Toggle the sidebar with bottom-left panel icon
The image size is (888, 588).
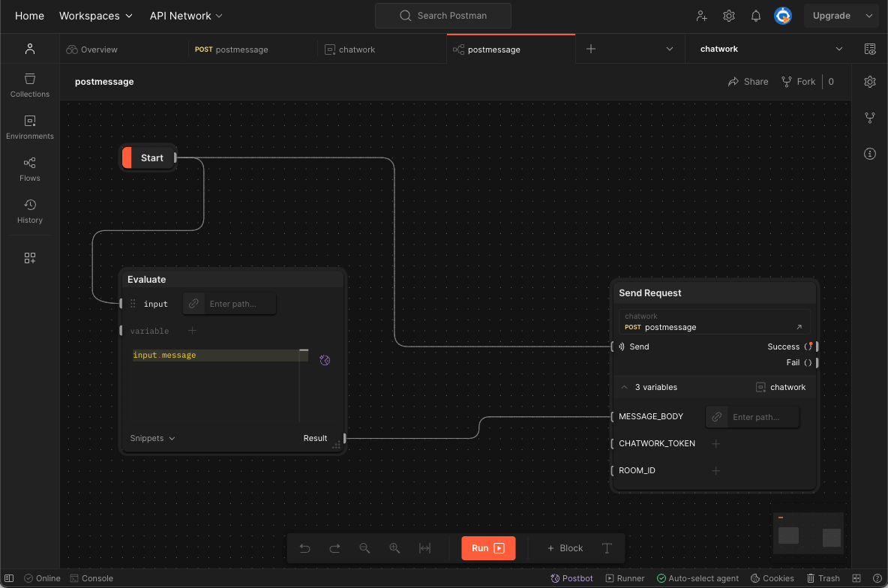9,578
